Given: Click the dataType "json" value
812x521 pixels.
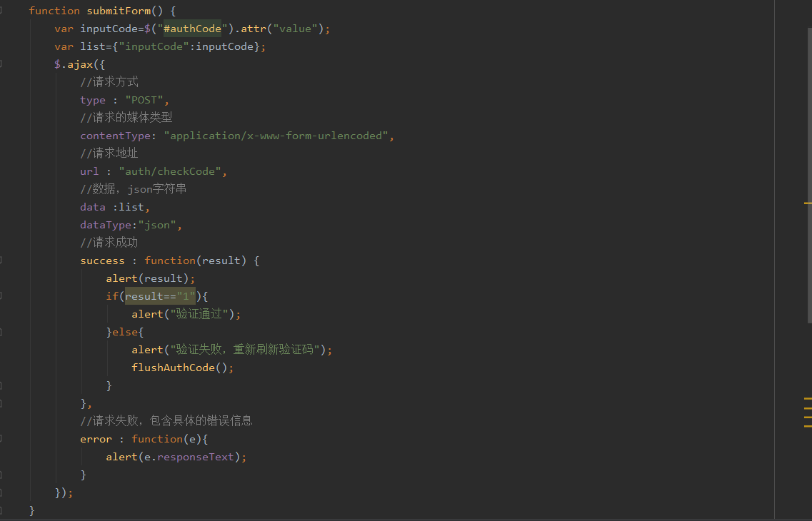Looking at the screenshot, I should point(156,225).
